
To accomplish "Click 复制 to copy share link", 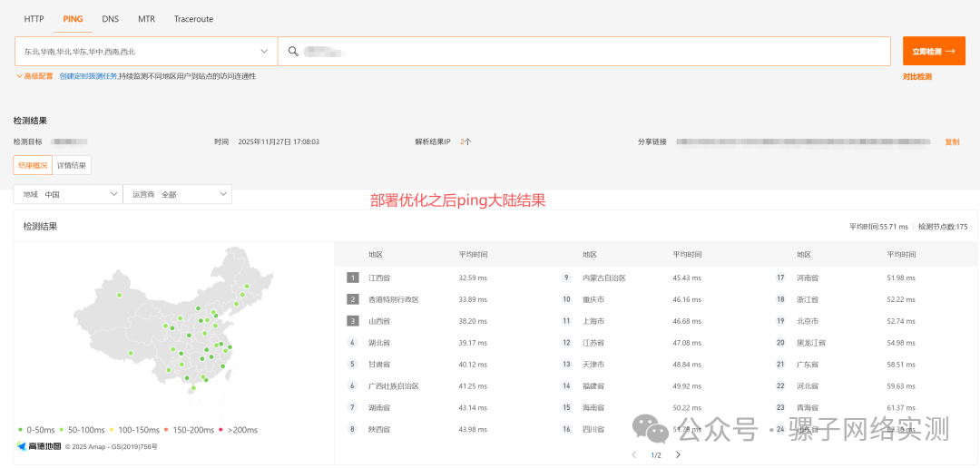I will pyautogui.click(x=952, y=141).
